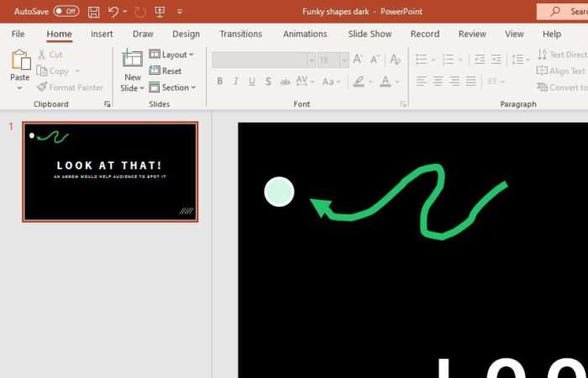Open Change Case Aa menu
This screenshot has width=588, height=378.
tap(331, 81)
